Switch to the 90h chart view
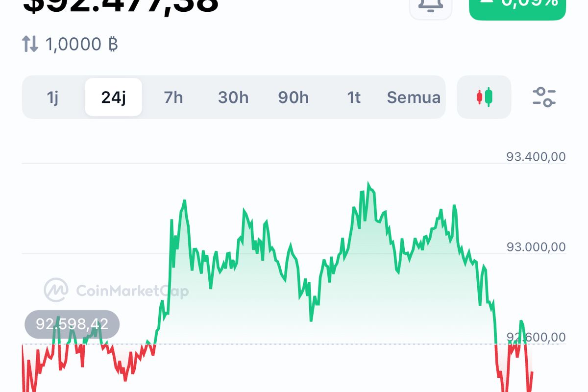The height and width of the screenshot is (392, 588). (293, 97)
